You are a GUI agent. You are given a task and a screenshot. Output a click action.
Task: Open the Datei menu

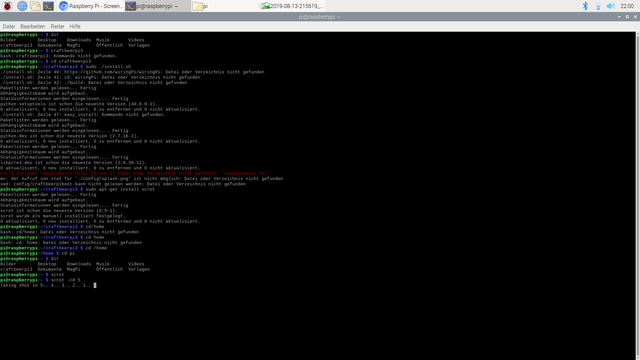[9, 26]
